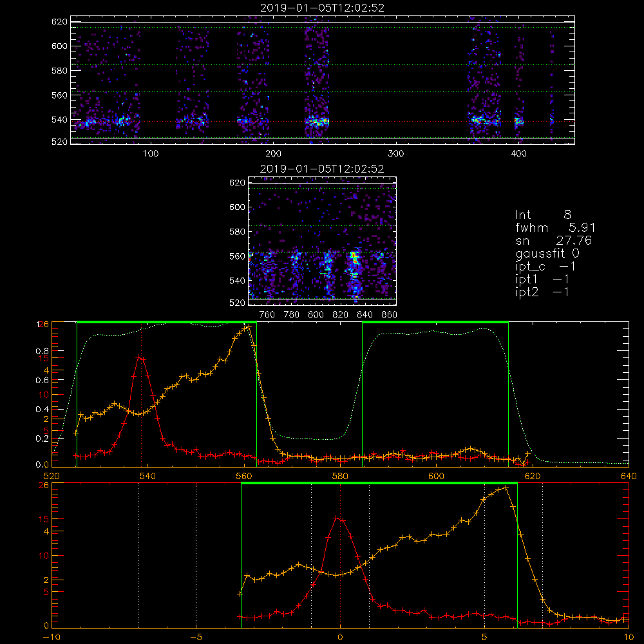Click the white 0.8 y-axis label
This screenshot has height=644, width=644.
point(43,351)
